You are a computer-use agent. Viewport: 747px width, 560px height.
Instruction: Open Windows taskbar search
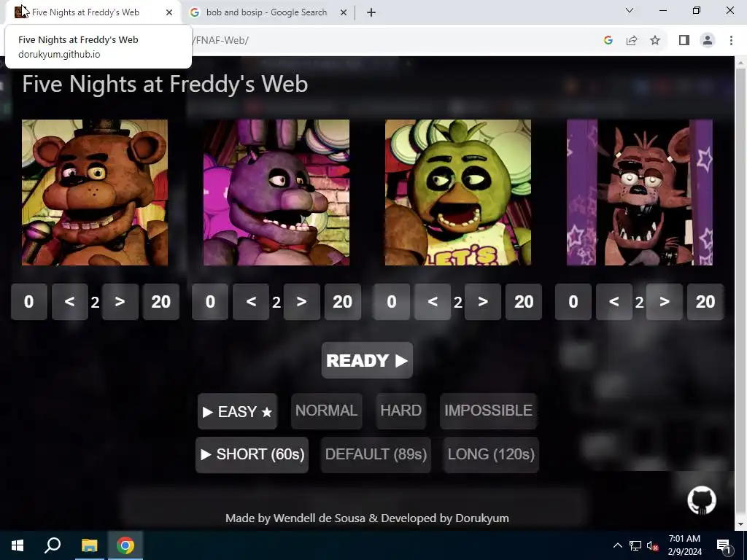click(x=53, y=545)
